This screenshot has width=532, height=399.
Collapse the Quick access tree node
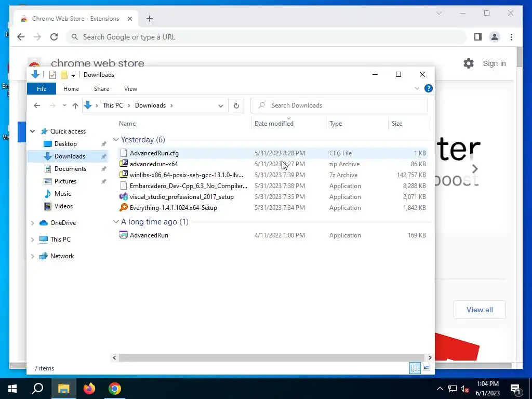[x=33, y=131]
